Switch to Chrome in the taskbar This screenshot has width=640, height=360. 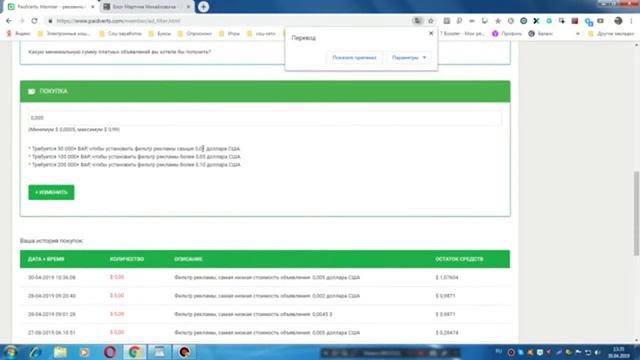coord(134,352)
